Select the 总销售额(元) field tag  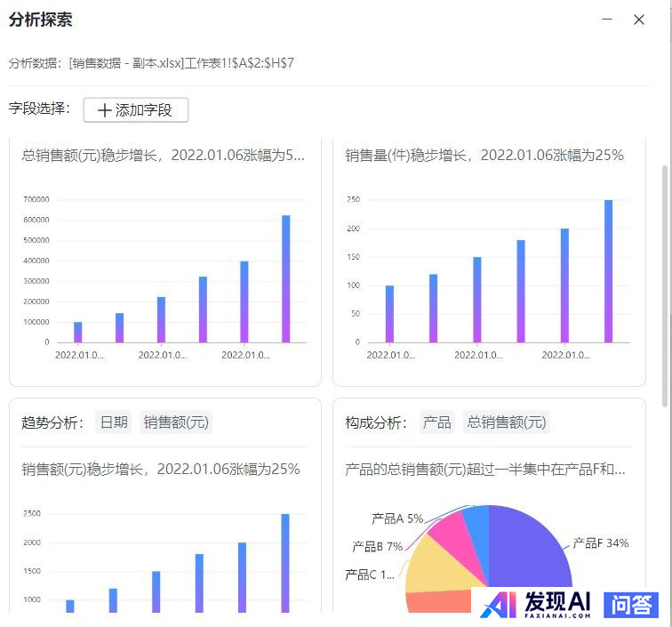pyautogui.click(x=507, y=422)
